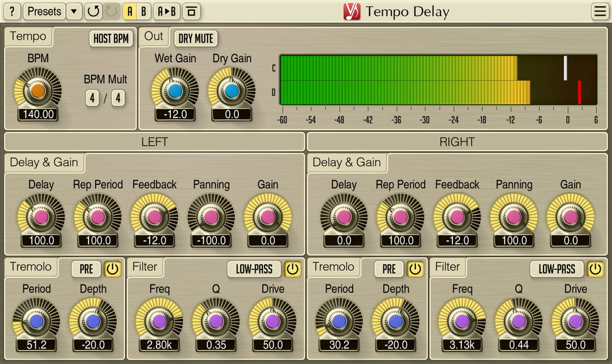Click the Left Filter Q knob
This screenshot has width=612, height=364.
[x=216, y=321]
